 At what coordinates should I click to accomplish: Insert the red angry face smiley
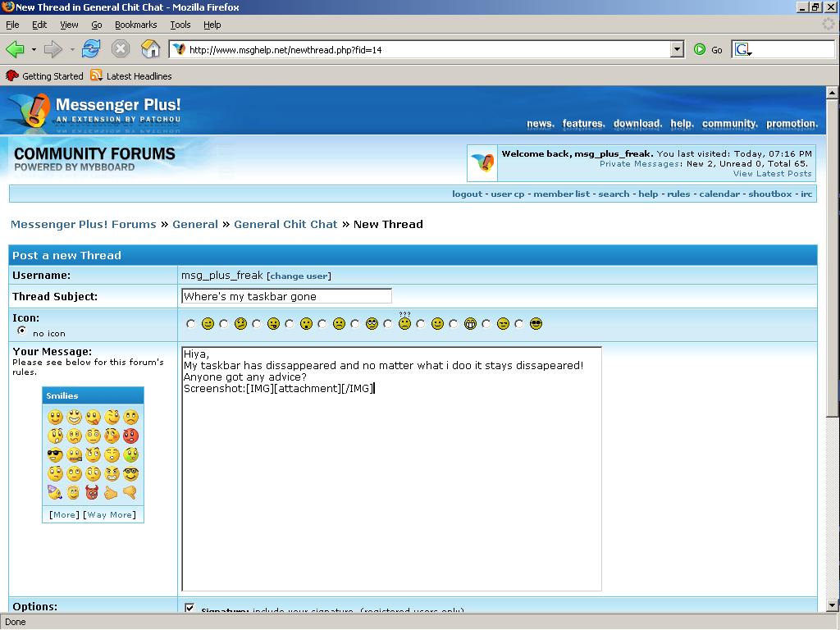point(130,436)
